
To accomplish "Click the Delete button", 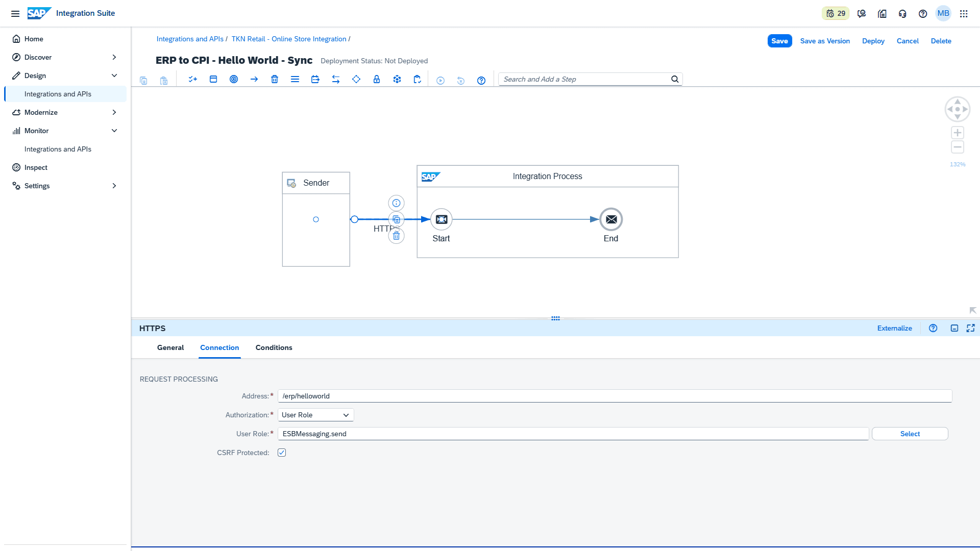I will (x=941, y=41).
